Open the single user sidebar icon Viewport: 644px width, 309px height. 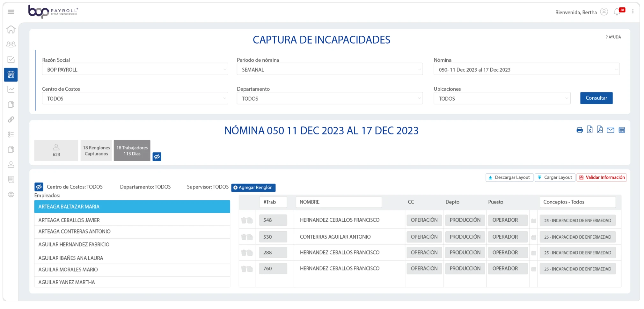(11, 165)
